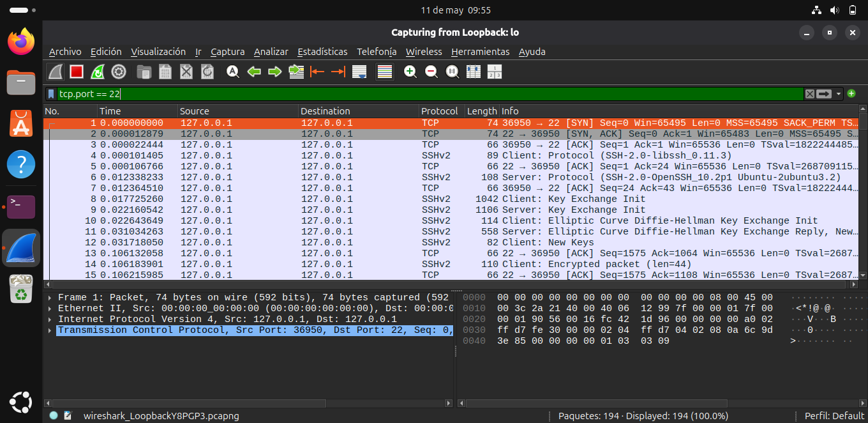Screen dimensions: 868x423
Task: Open the Telefonía menu
Action: (x=377, y=52)
